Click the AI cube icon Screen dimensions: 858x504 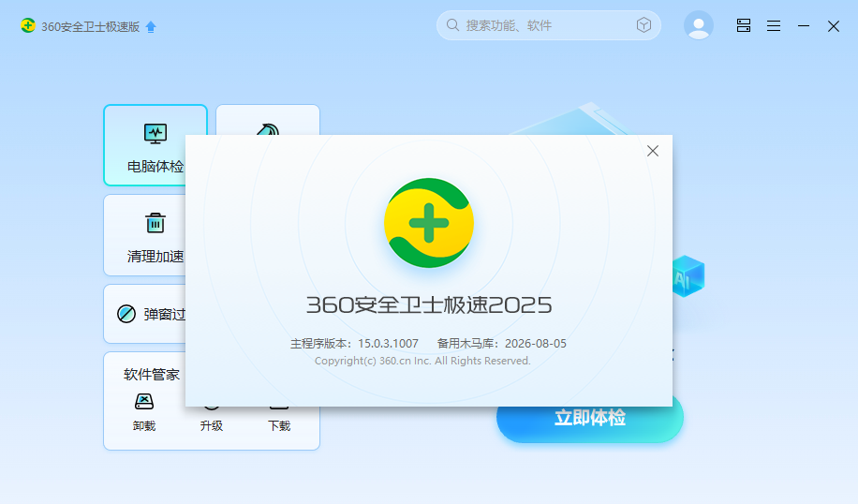[688, 276]
